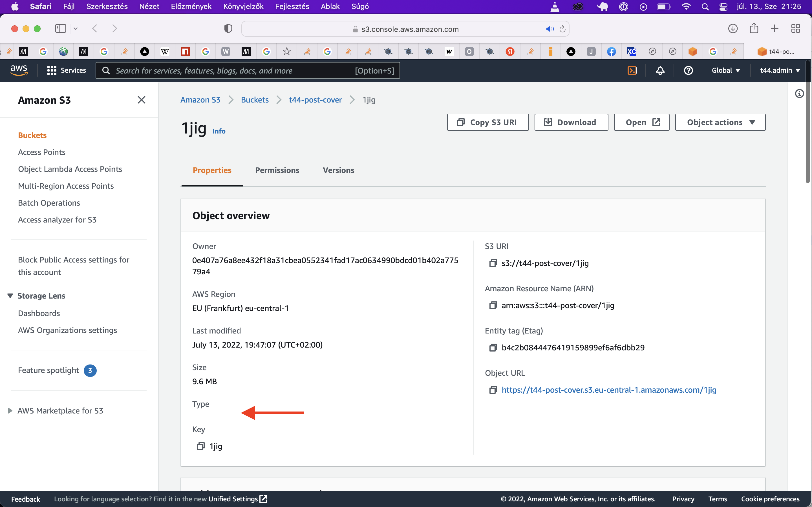This screenshot has height=507, width=812.
Task: Switch to the Permissions tab
Action: click(277, 170)
